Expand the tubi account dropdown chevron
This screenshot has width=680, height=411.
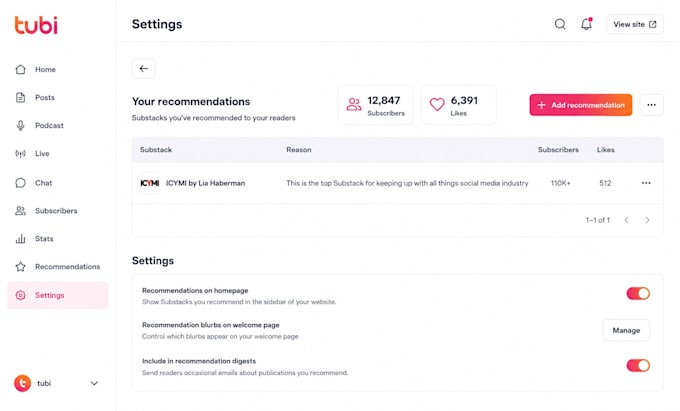click(94, 383)
